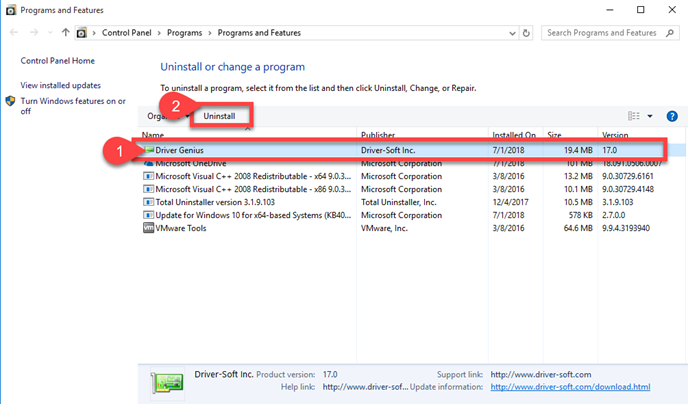
Task: Click the 64.6 MB size cell
Action: [x=578, y=228]
